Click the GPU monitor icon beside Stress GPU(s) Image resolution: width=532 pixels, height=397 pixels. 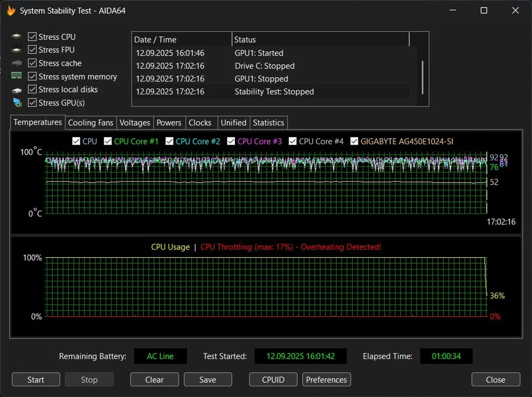17,103
